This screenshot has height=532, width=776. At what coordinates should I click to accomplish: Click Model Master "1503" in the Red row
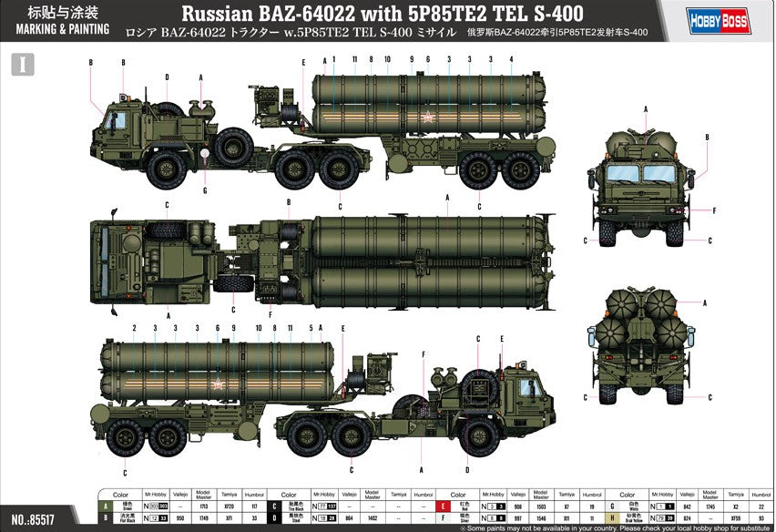541,506
